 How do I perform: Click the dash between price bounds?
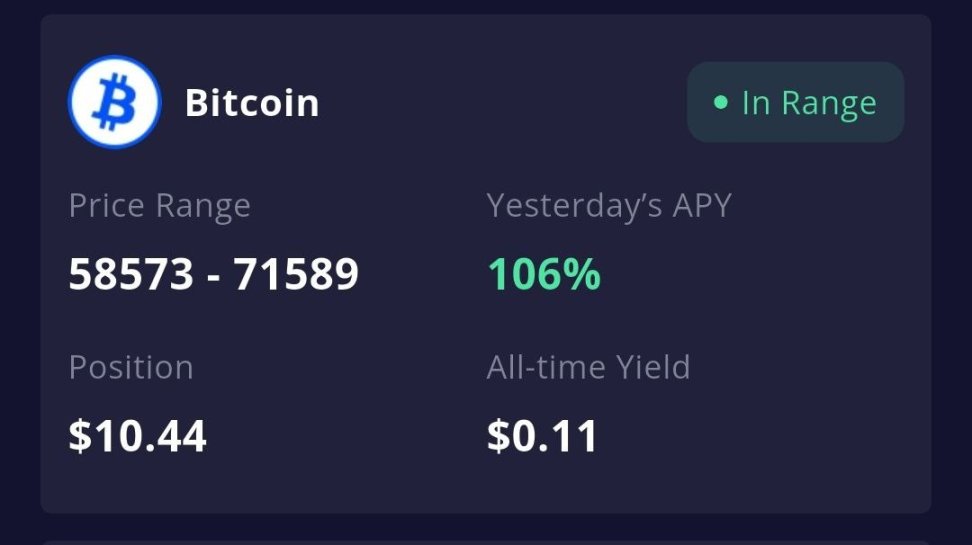213,276
